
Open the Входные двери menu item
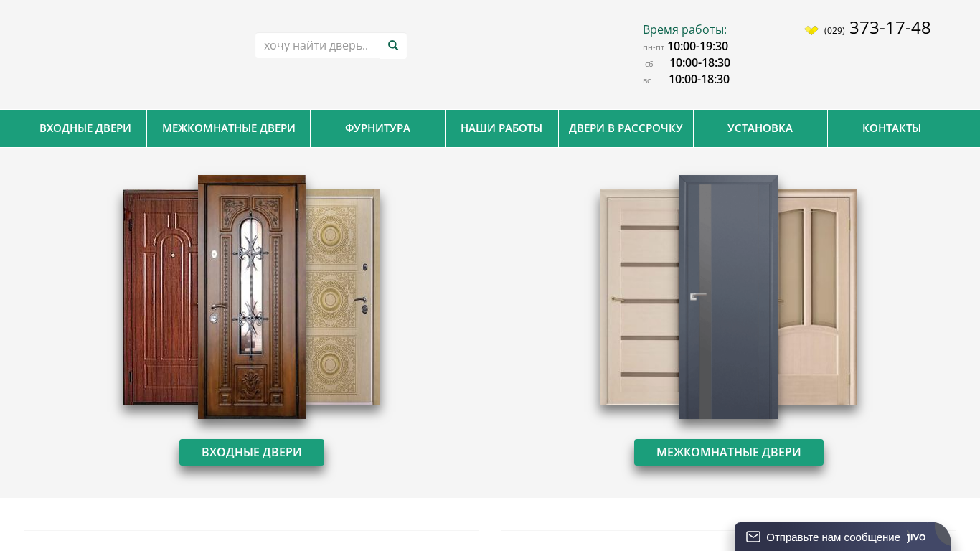[x=85, y=128]
